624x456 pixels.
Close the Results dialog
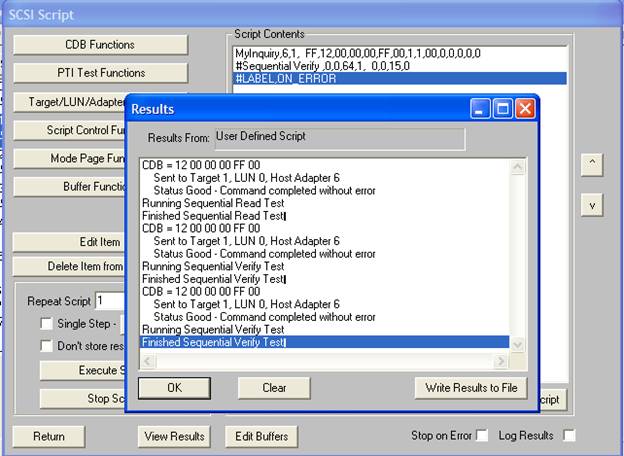(x=524, y=108)
